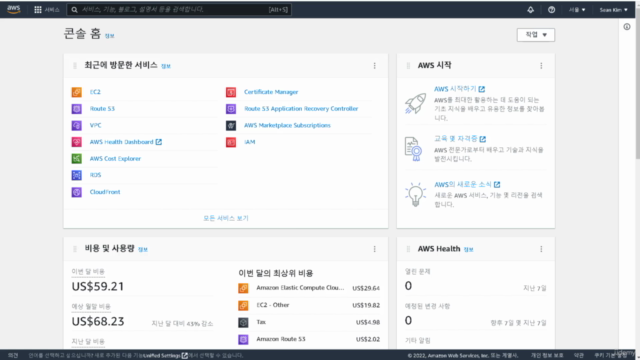Open cost and usage widget options menu

coord(375,249)
